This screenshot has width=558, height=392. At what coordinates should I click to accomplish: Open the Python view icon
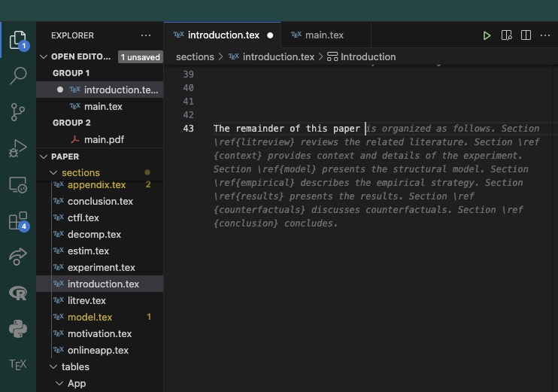pos(18,329)
